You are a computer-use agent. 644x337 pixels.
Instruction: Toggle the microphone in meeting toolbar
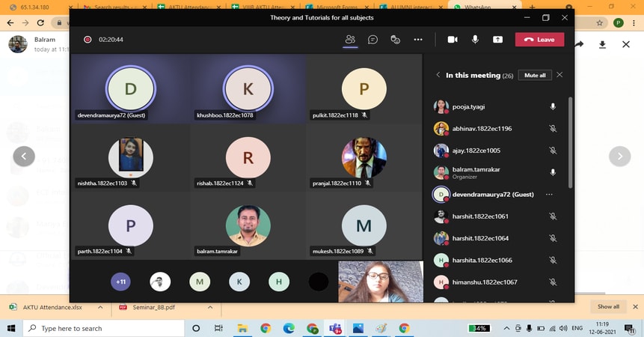click(475, 40)
